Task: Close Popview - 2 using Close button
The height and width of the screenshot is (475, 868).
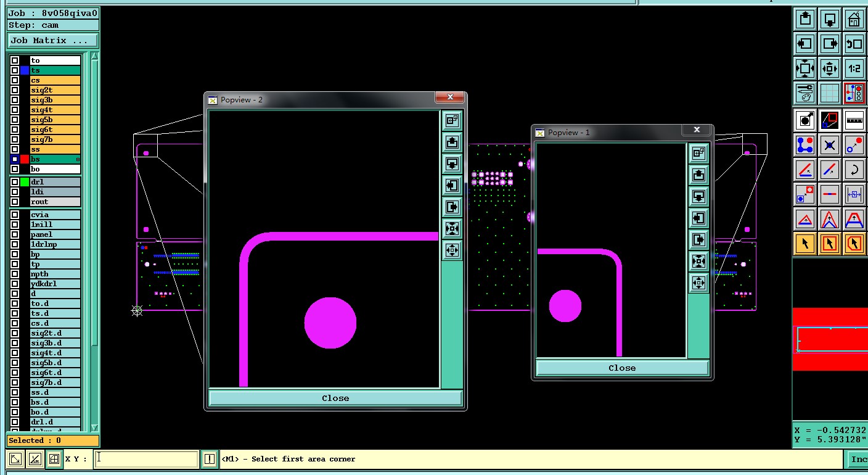Action: pyautogui.click(x=335, y=399)
